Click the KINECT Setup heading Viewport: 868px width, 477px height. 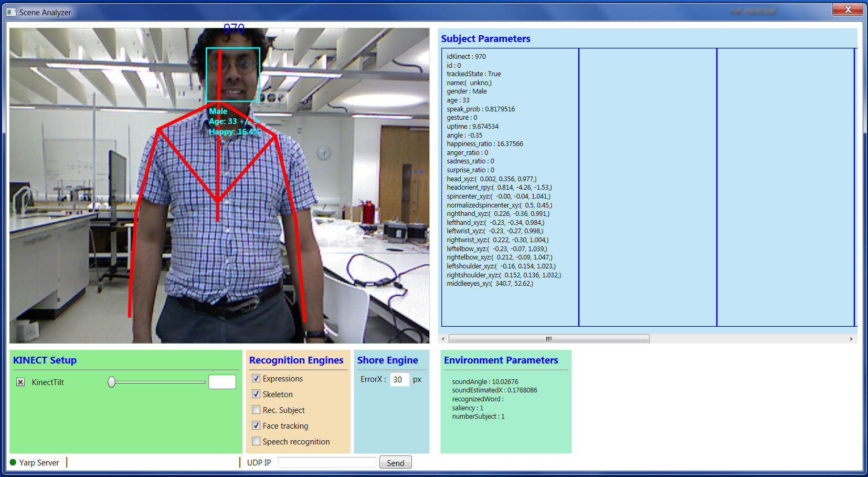[45, 360]
